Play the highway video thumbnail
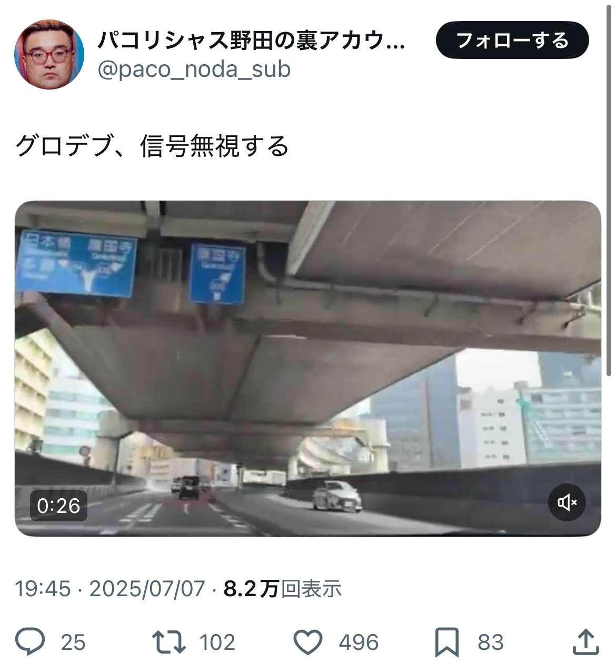 coord(307,368)
